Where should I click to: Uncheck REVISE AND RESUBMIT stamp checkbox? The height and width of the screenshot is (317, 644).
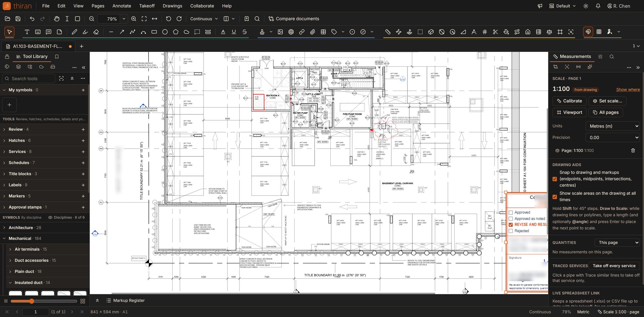coord(511,224)
